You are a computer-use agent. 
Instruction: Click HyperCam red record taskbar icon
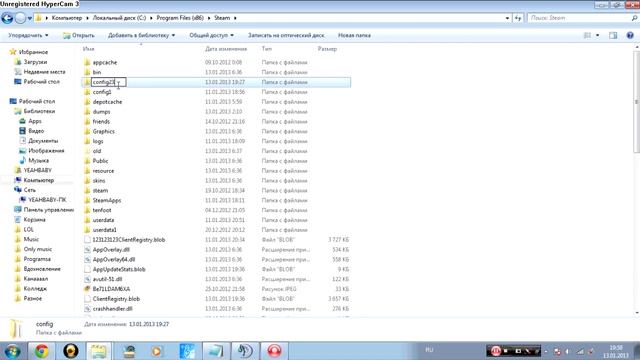coord(274,351)
